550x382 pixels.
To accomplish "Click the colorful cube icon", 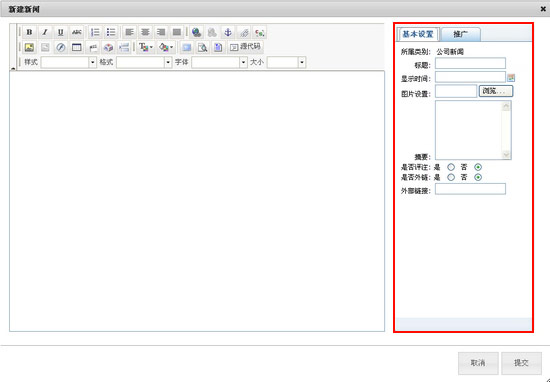I will coord(108,47).
